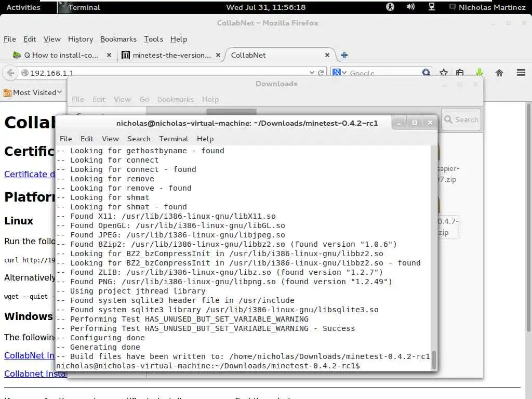This screenshot has height=399, width=532.
Task: Open Firefox View menu
Action: (52, 39)
